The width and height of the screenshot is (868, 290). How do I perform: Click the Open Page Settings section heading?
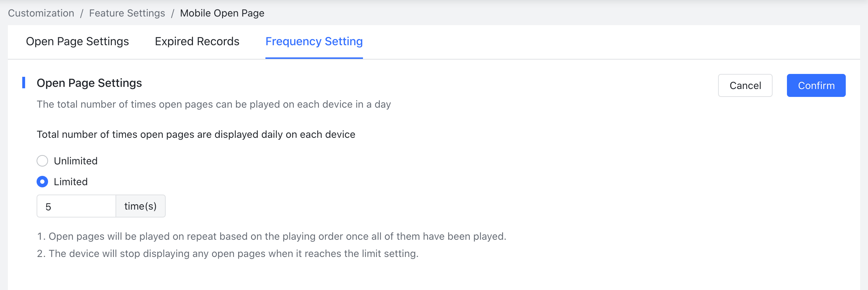pyautogui.click(x=89, y=83)
